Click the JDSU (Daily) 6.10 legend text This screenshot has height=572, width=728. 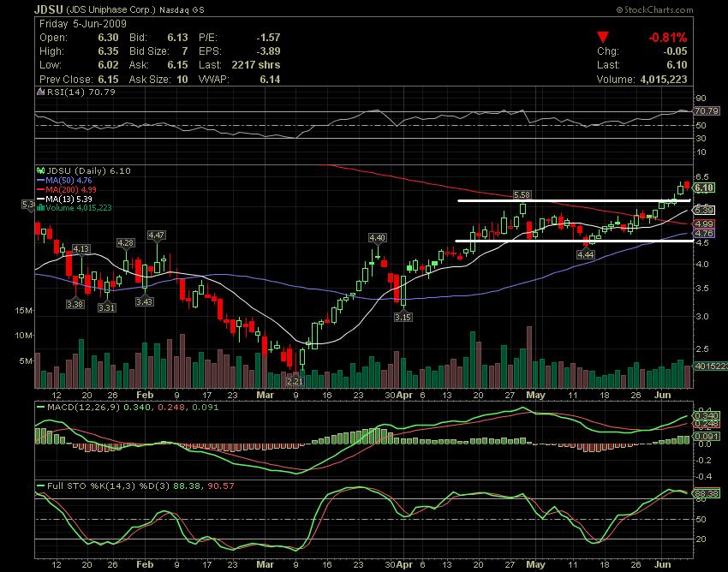pos(89,171)
